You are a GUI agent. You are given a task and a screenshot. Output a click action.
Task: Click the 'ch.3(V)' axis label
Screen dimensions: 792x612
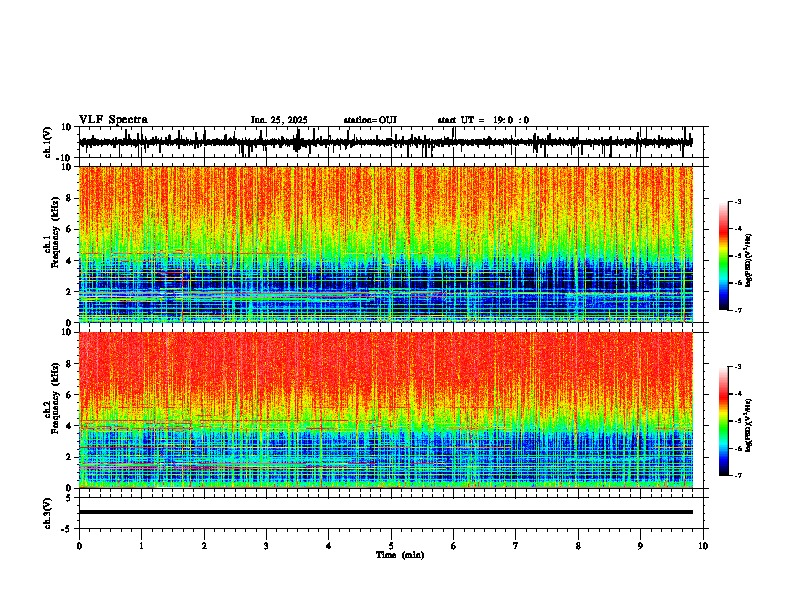coord(48,514)
